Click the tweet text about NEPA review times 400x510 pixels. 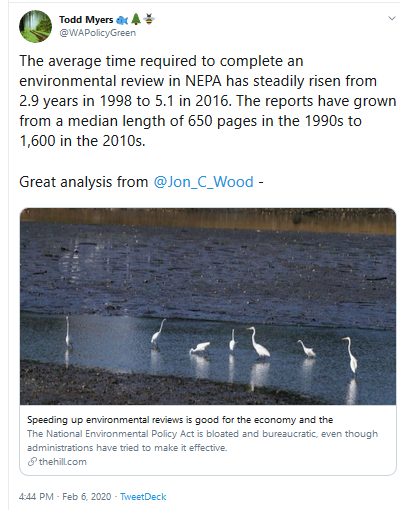click(208, 101)
